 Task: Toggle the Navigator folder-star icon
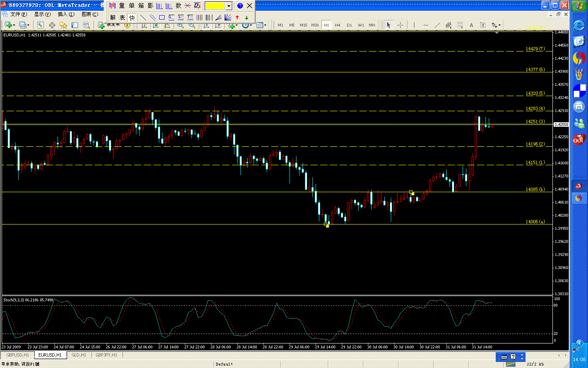point(63,25)
